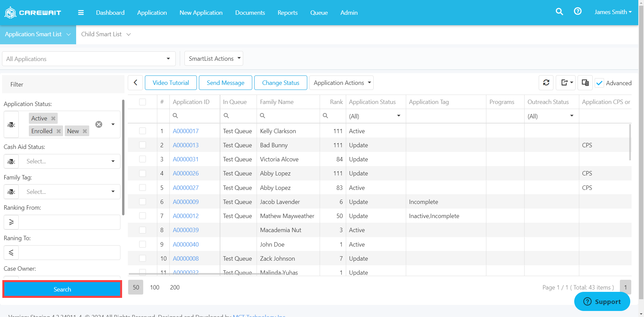The height and width of the screenshot is (317, 644).
Task: Select checkbox for Victoria Alcove row
Action: point(143,159)
